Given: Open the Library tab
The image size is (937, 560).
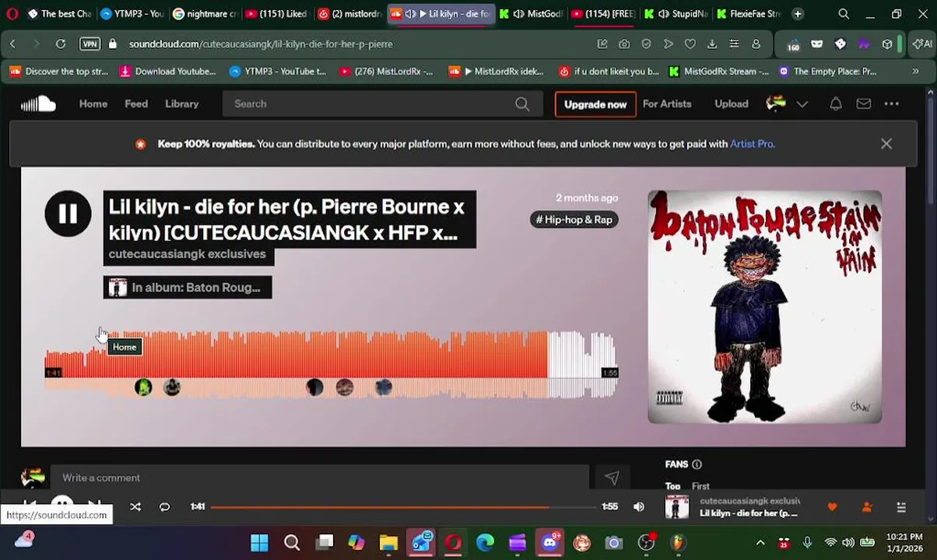Looking at the screenshot, I should [181, 103].
